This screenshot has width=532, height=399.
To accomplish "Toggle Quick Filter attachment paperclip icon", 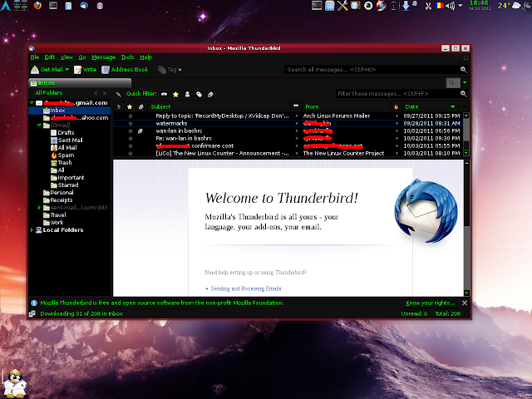I will tap(210, 94).
